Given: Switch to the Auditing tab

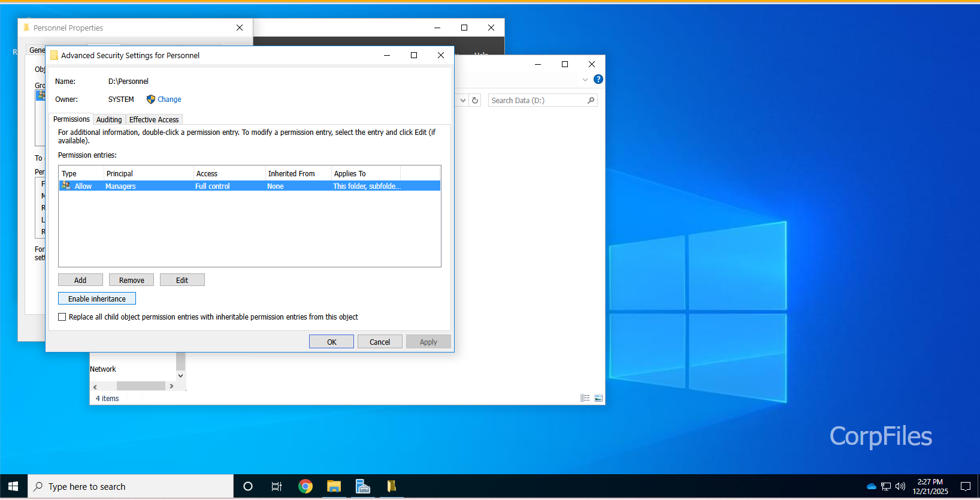Looking at the screenshot, I should [x=109, y=120].
